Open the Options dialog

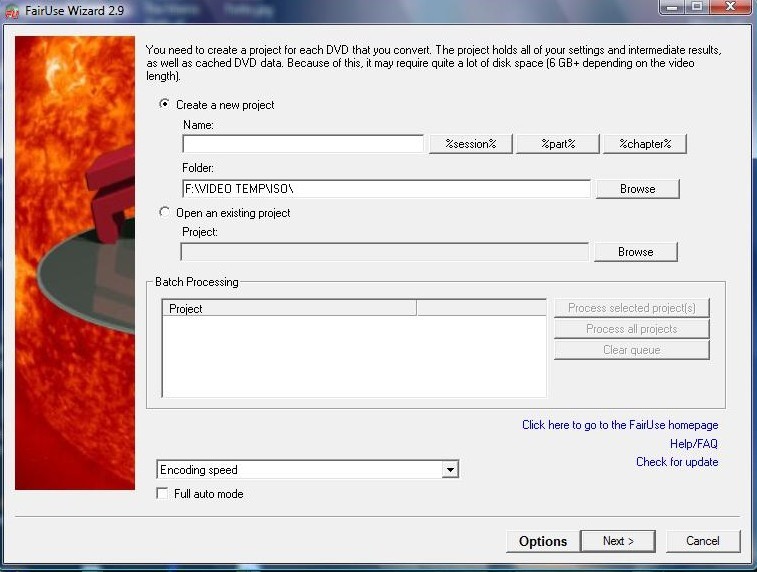click(x=543, y=541)
